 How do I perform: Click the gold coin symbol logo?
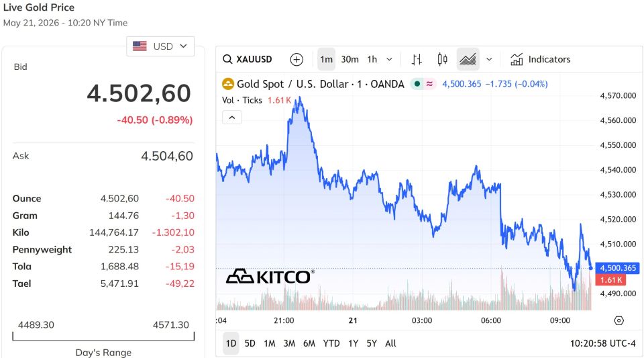[228, 84]
